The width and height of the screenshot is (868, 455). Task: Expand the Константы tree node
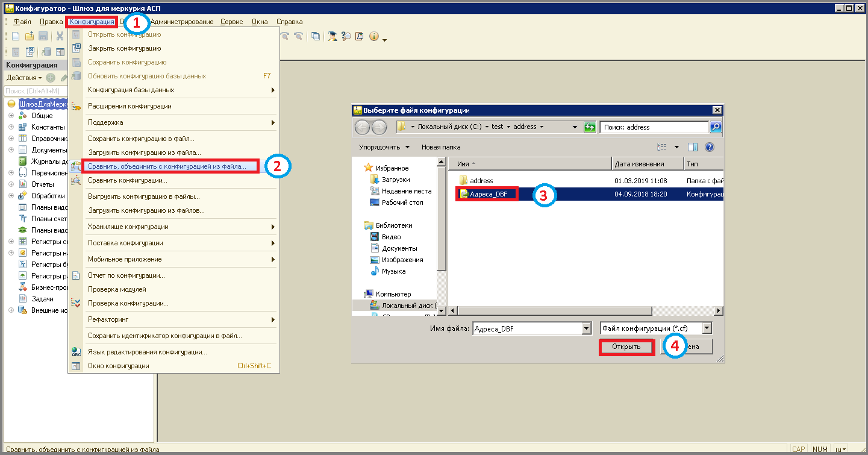pyautogui.click(x=11, y=127)
